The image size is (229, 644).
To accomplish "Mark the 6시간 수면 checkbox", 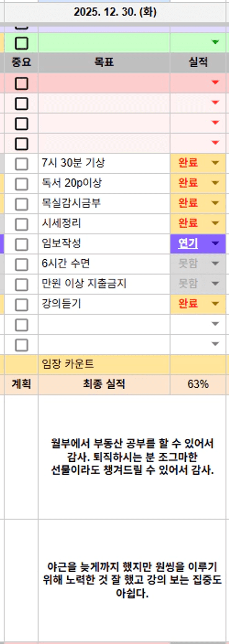I will click(x=21, y=264).
